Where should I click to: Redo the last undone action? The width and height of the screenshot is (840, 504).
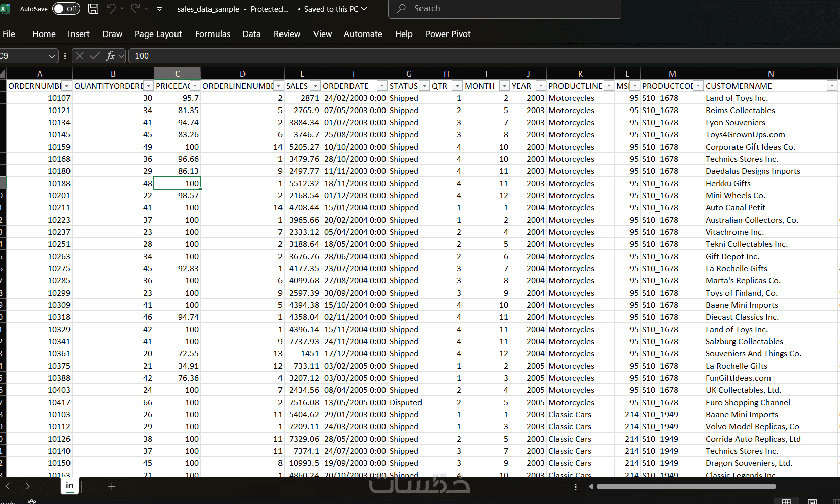click(135, 9)
